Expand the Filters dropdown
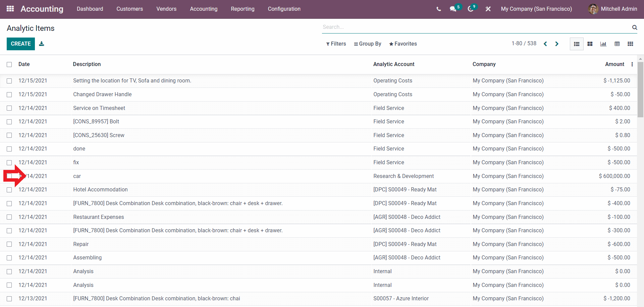The width and height of the screenshot is (644, 307). click(336, 44)
